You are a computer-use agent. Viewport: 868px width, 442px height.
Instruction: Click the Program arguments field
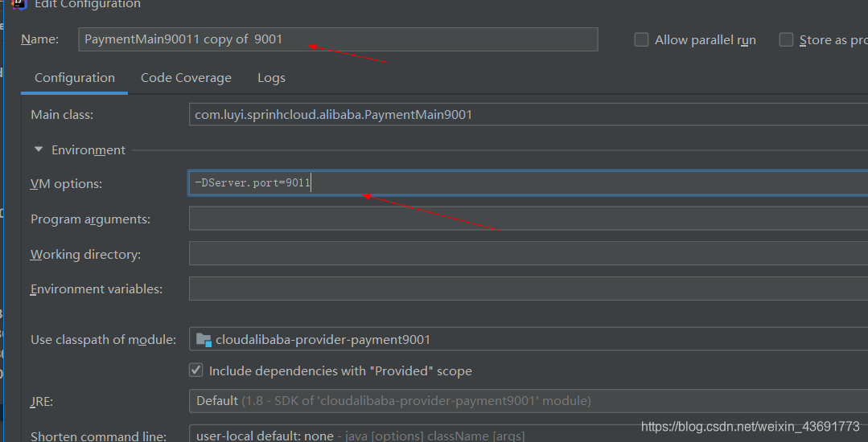click(x=528, y=219)
